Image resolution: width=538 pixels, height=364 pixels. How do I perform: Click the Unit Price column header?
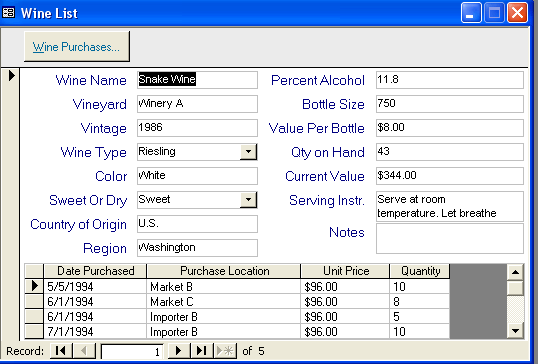pos(346,271)
